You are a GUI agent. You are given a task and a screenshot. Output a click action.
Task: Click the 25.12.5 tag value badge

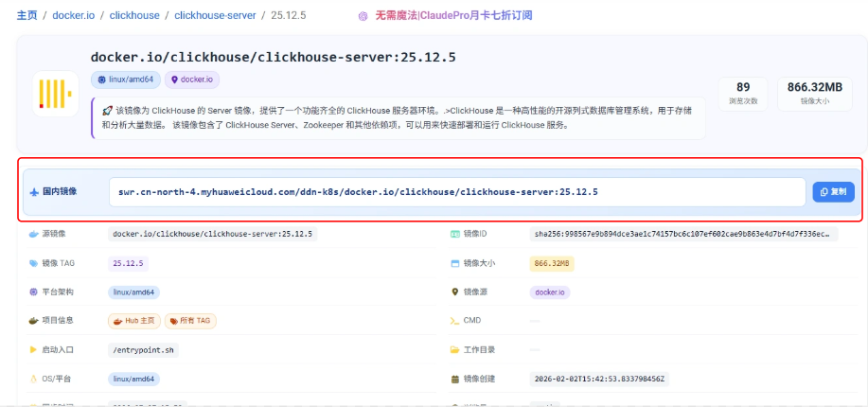(128, 263)
